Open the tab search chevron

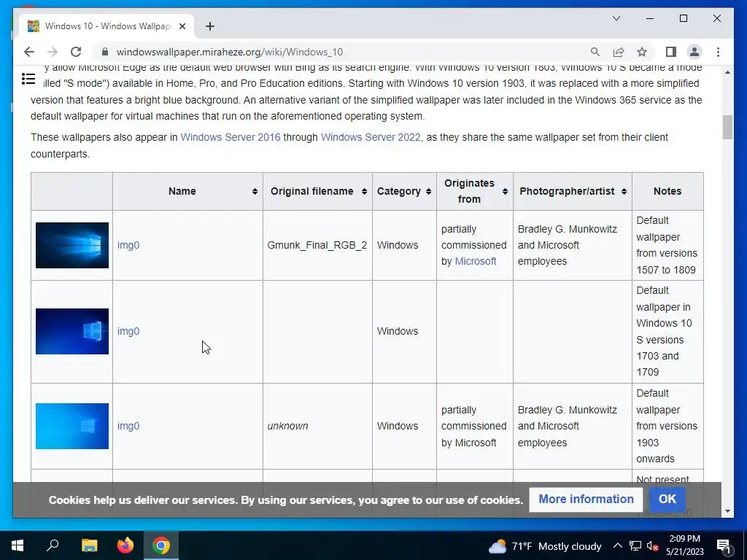(616, 18)
